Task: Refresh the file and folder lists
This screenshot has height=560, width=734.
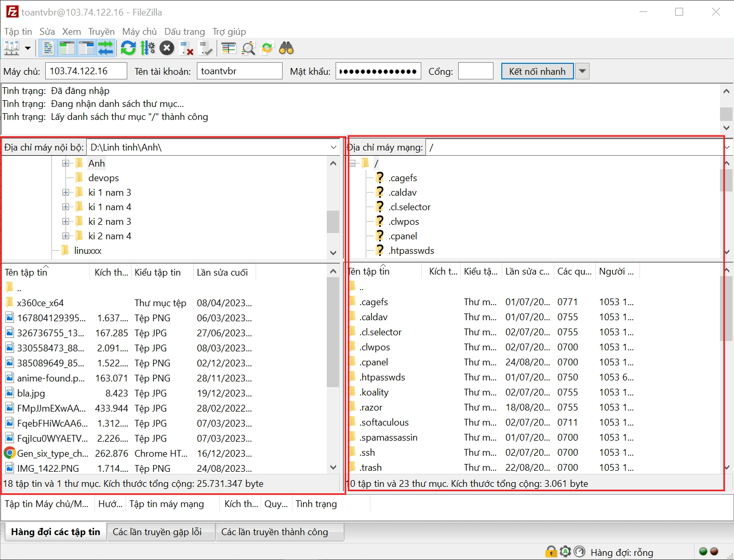Action: point(128,48)
